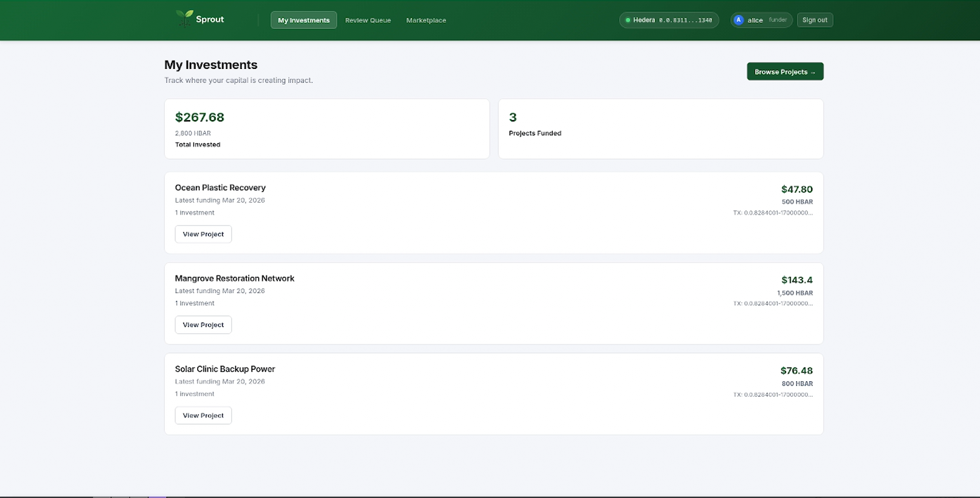
Task: Click Solar Clinic latest funding date
Action: click(220, 382)
